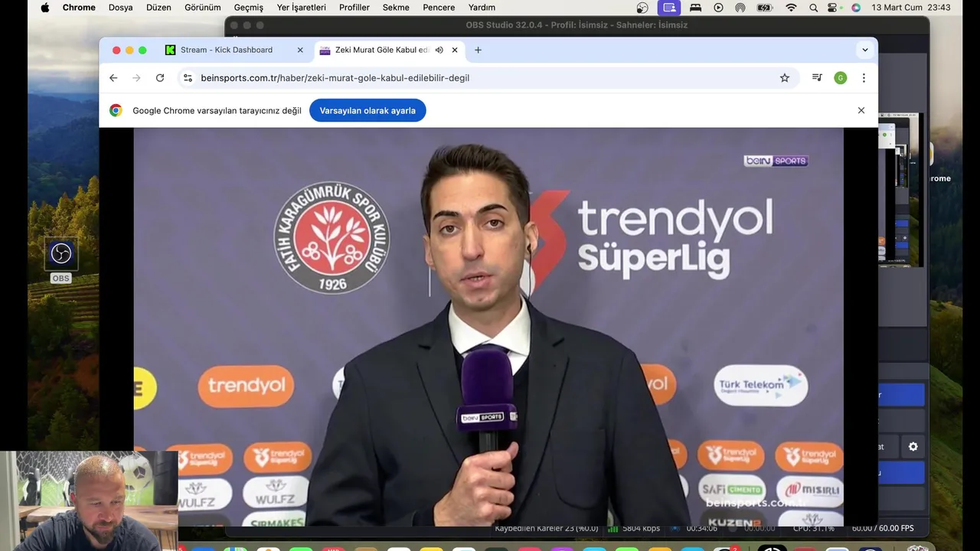Open the Chrome application menu
The image size is (980, 551).
coord(79,8)
